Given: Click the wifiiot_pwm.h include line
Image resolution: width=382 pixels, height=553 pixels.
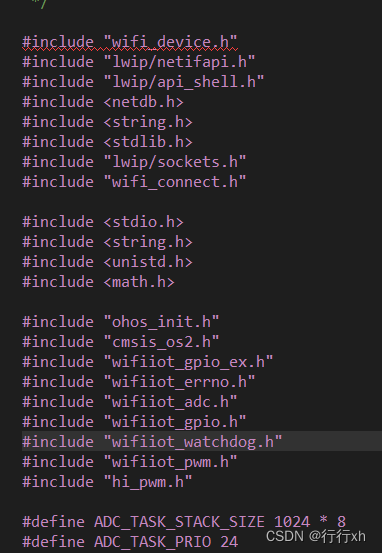Looking at the screenshot, I should coord(130,462).
